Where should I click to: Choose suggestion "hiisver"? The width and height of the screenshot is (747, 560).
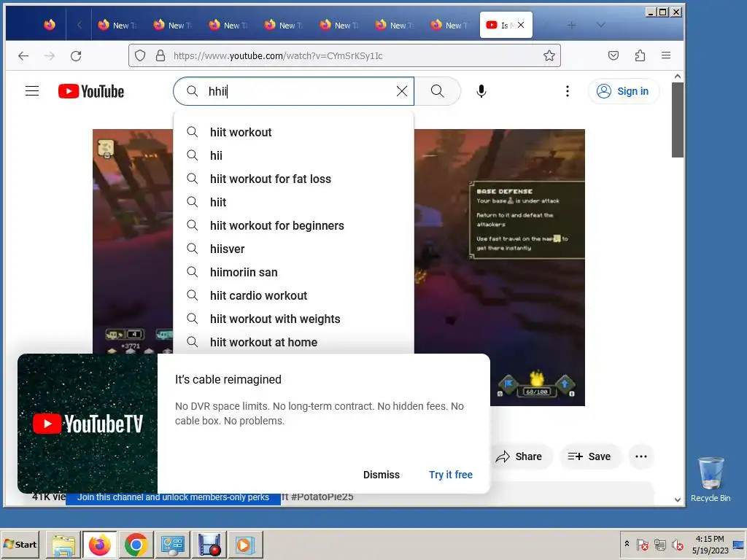[x=293, y=249]
